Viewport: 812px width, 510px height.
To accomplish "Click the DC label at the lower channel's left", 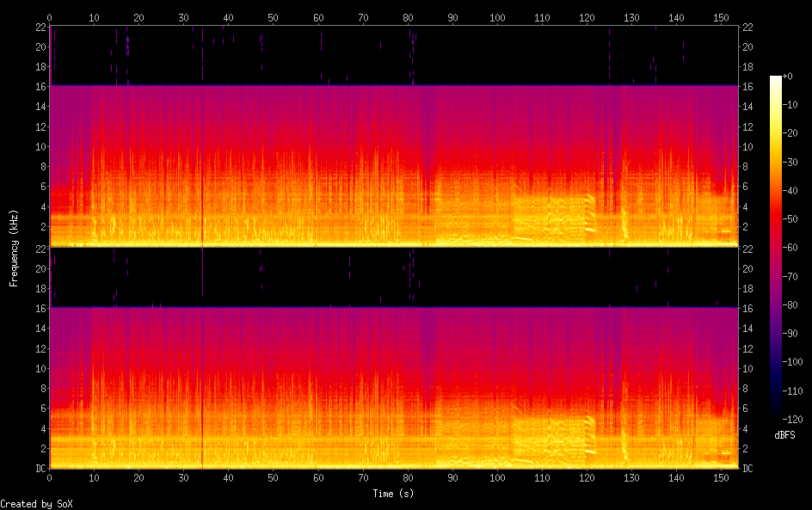I will tap(39, 468).
